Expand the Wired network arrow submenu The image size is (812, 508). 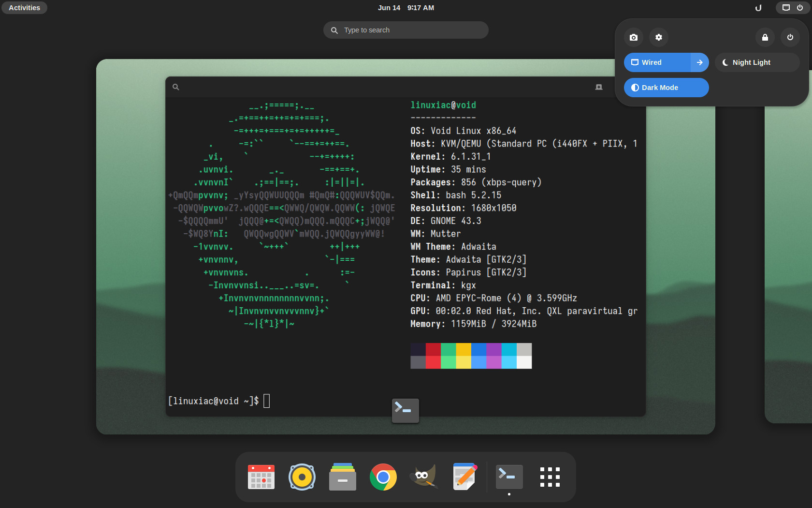point(700,62)
